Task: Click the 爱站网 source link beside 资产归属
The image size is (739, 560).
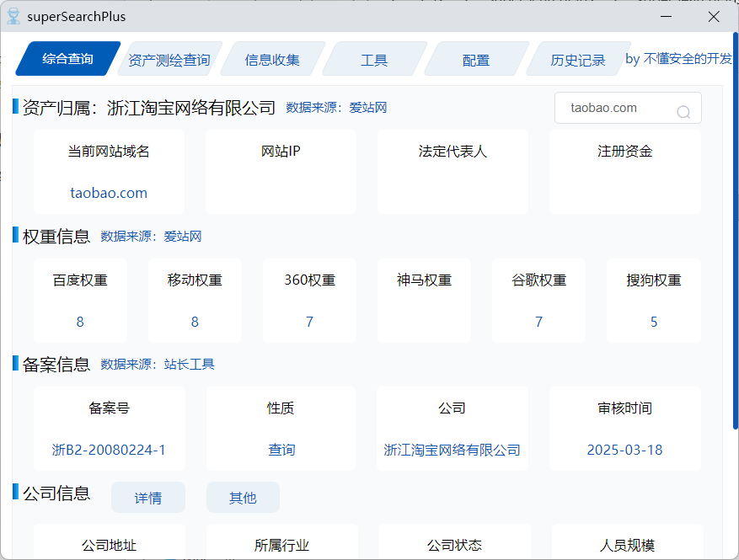Action: tap(368, 108)
